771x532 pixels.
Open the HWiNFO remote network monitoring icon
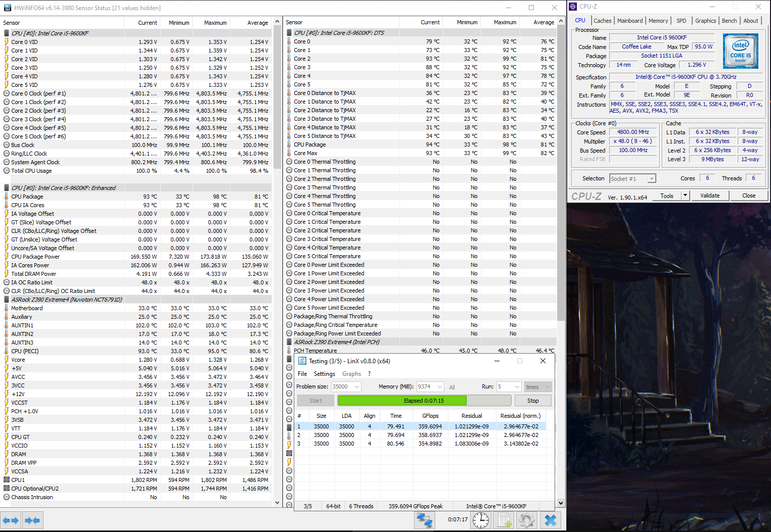point(424,520)
